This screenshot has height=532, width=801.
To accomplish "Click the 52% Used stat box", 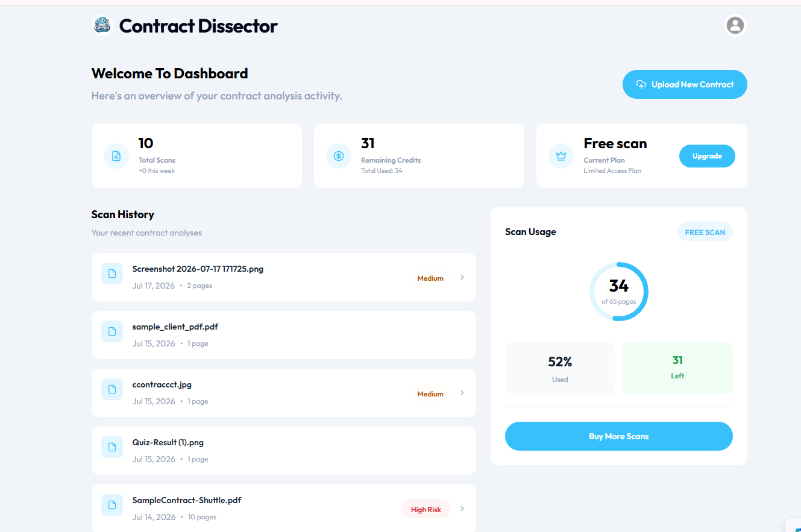I will pyautogui.click(x=560, y=369).
